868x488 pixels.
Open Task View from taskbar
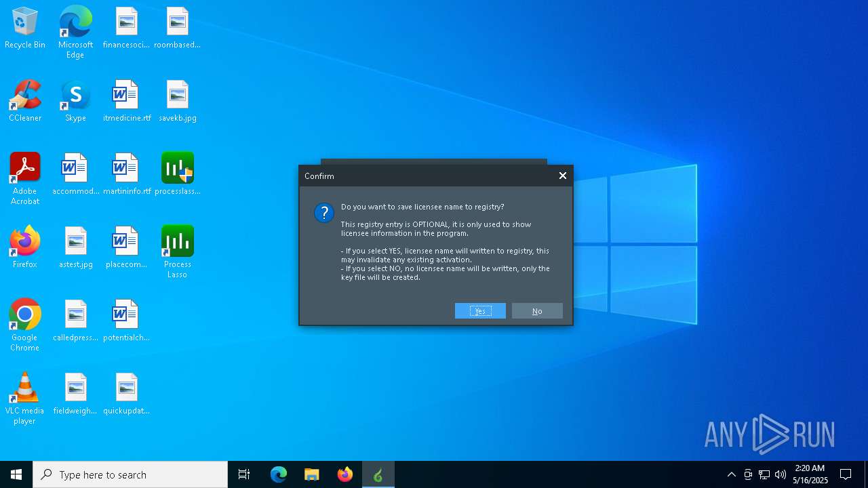[x=244, y=474]
